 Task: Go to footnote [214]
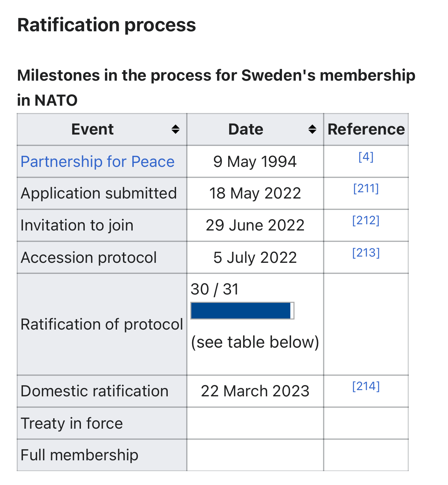click(366, 386)
